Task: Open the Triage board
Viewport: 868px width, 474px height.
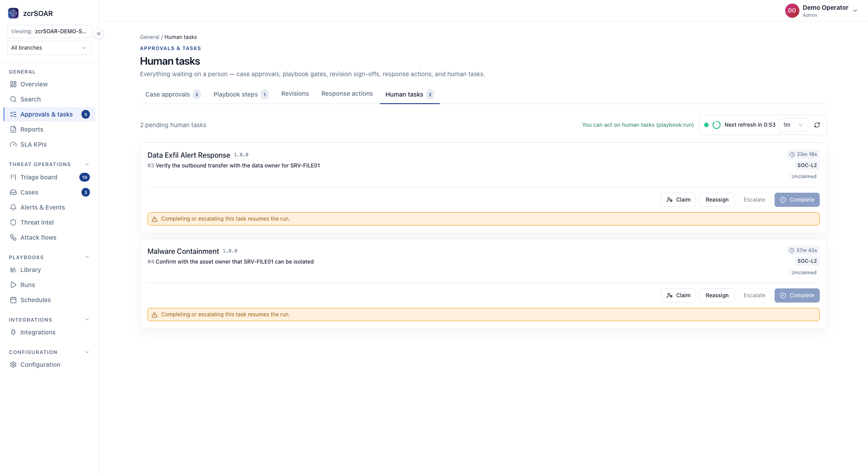Action: [49, 177]
